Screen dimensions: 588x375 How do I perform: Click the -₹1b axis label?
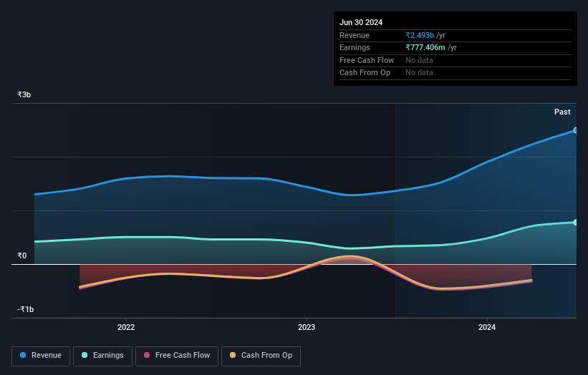[25, 309]
